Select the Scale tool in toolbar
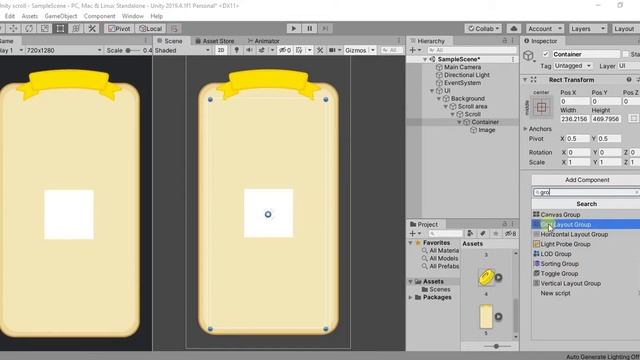 (x=44, y=29)
